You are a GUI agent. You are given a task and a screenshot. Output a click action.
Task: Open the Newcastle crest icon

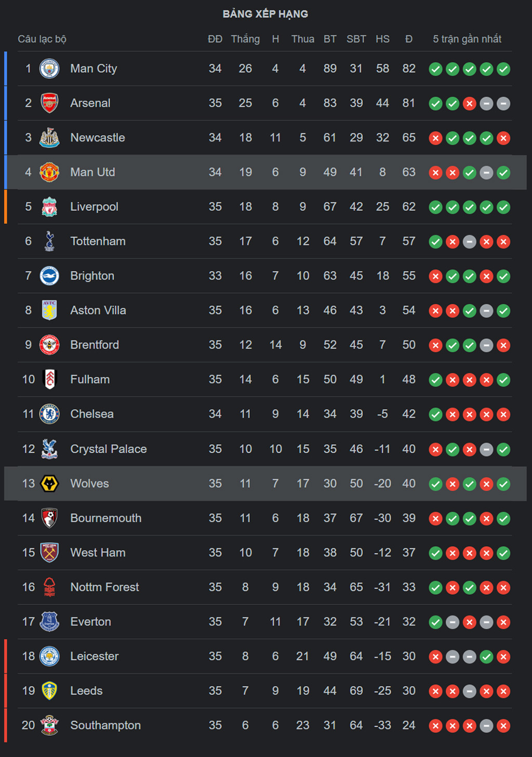[x=49, y=138]
